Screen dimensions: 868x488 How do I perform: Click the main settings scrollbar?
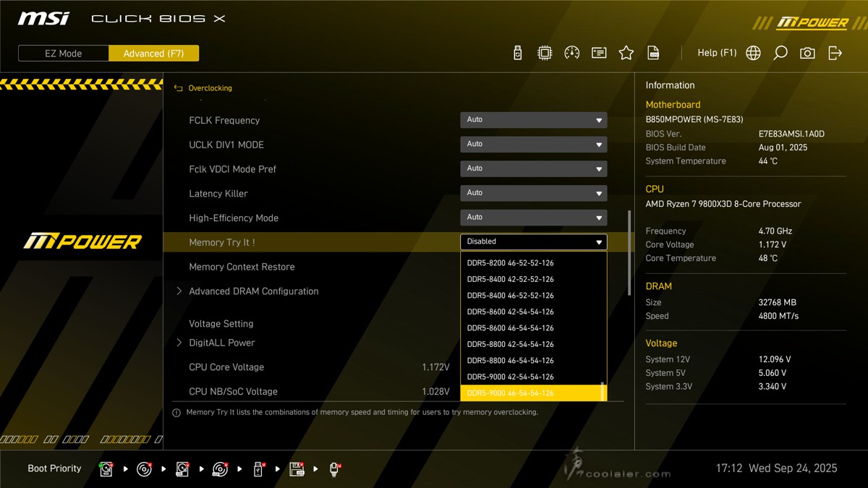(x=629, y=253)
